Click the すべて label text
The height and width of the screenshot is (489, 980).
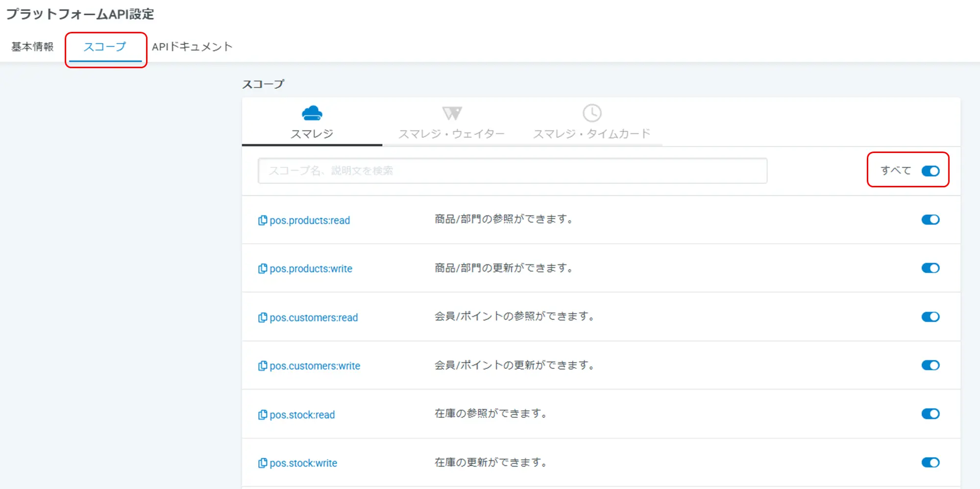coord(896,170)
